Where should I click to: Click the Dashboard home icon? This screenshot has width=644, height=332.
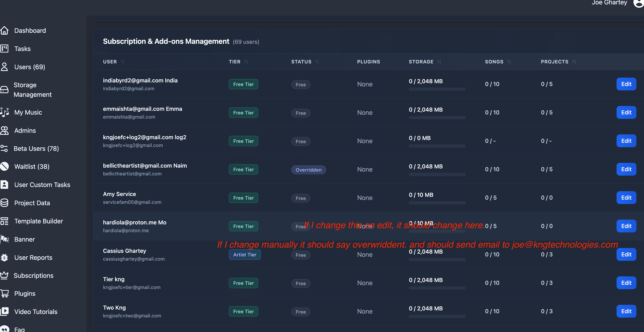(x=4, y=30)
